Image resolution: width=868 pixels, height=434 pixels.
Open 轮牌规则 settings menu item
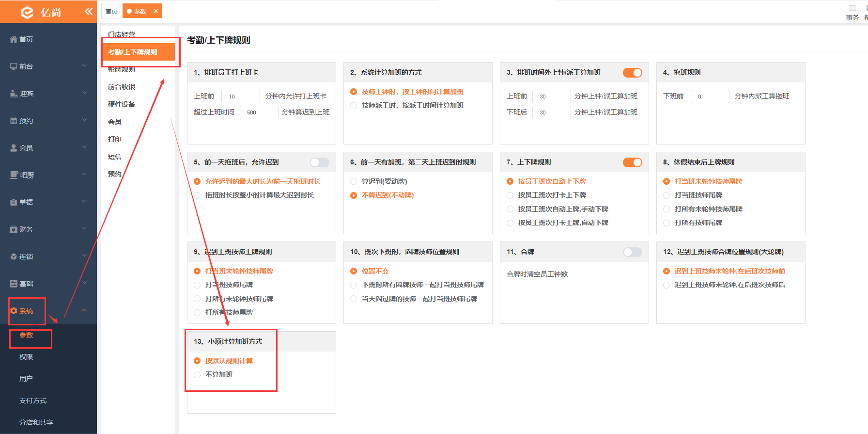pos(122,69)
